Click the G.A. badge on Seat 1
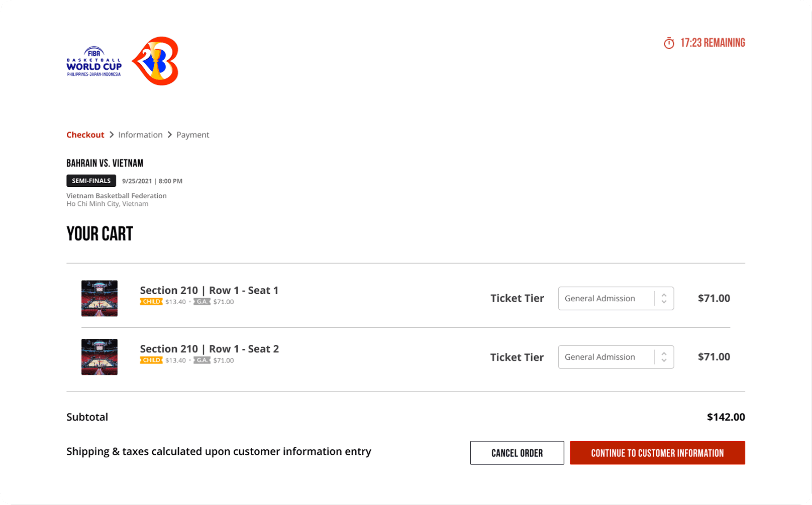The image size is (812, 505). point(202,302)
